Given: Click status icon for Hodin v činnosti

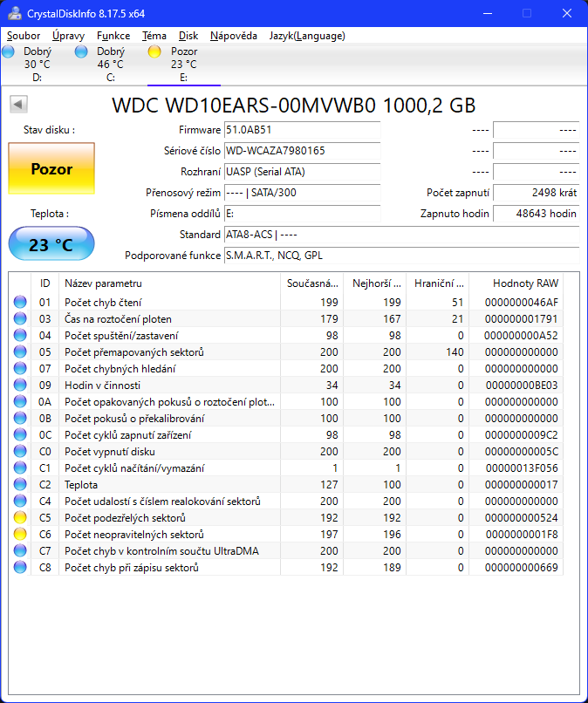Looking at the screenshot, I should (20, 386).
